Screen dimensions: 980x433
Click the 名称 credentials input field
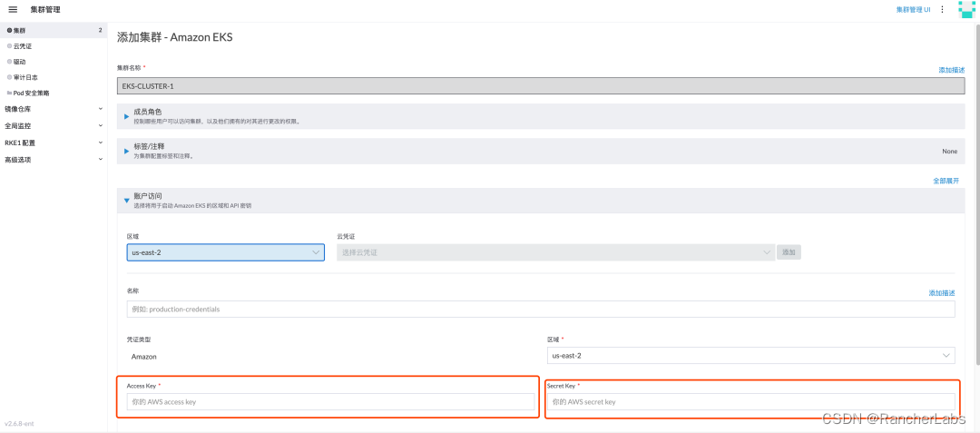tap(541, 309)
